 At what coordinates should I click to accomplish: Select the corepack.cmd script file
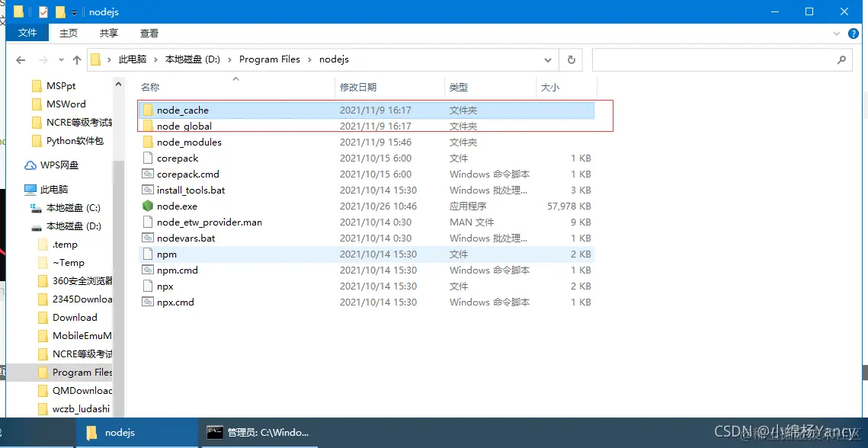(366, 174)
